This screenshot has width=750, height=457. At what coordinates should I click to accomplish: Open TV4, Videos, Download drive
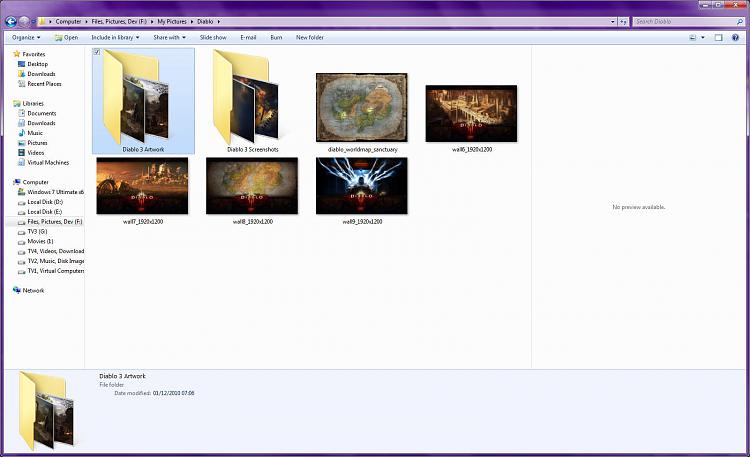coord(51,251)
